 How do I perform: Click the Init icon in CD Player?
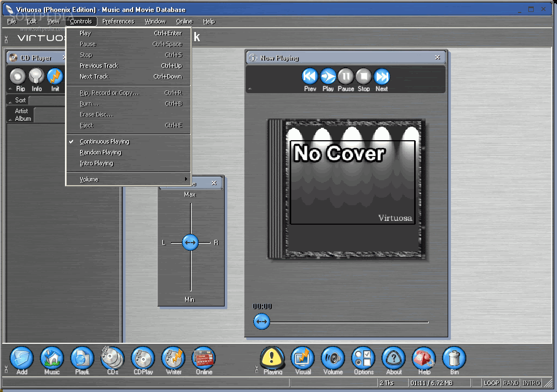pyautogui.click(x=55, y=80)
